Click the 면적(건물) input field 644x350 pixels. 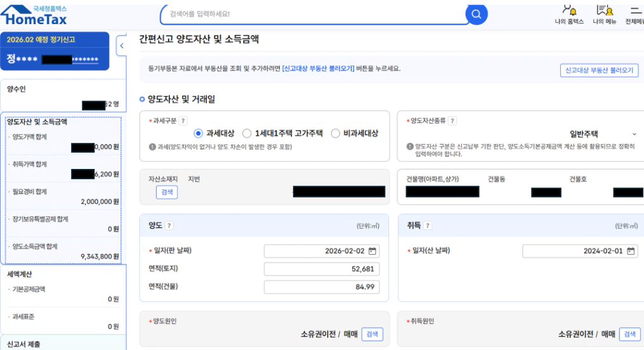coord(322,287)
